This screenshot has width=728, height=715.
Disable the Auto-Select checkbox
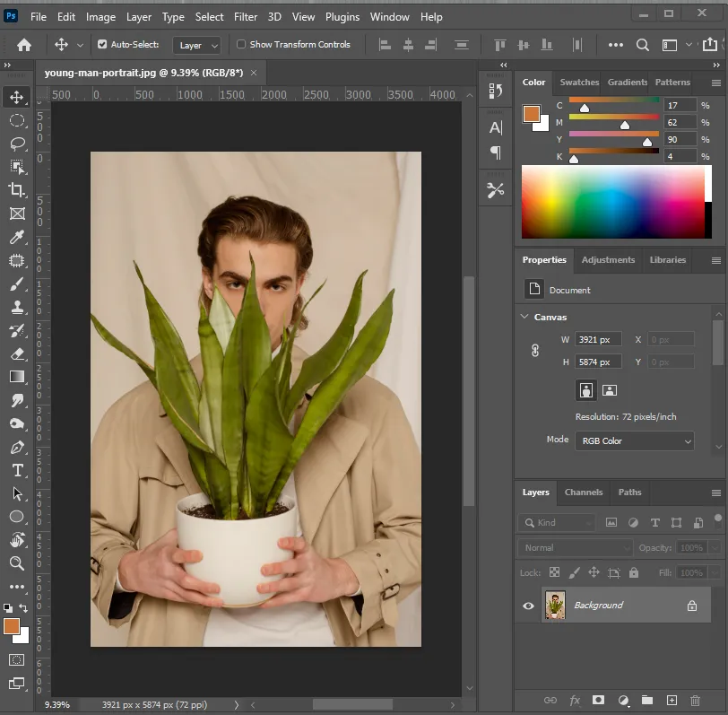pos(102,44)
